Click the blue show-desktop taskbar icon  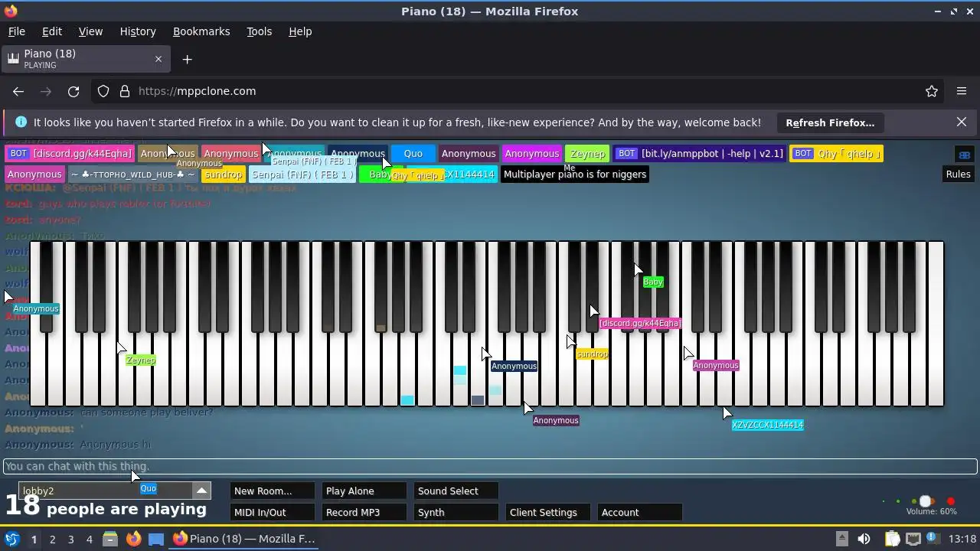[x=156, y=539]
